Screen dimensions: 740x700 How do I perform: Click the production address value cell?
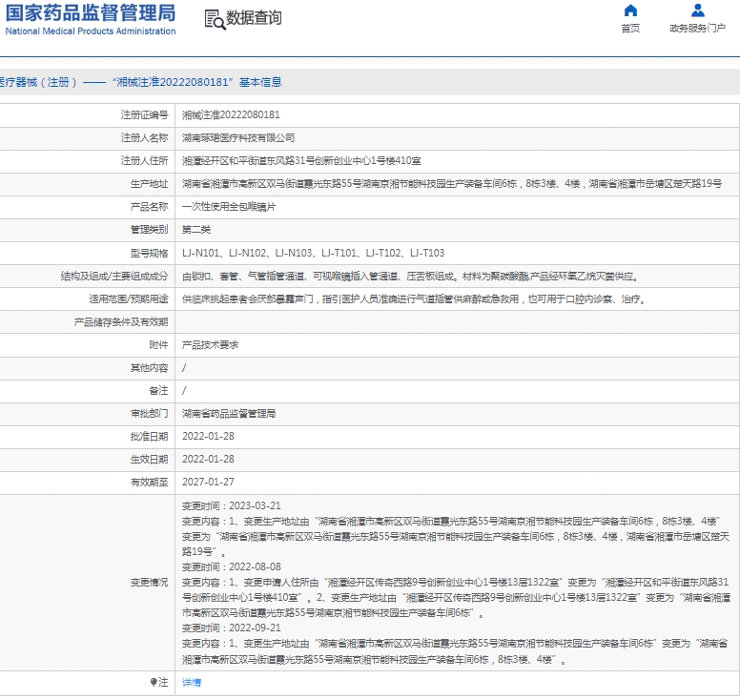tap(457, 184)
